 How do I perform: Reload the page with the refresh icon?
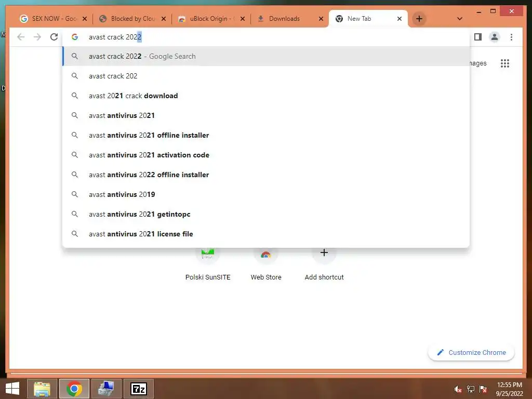54,37
